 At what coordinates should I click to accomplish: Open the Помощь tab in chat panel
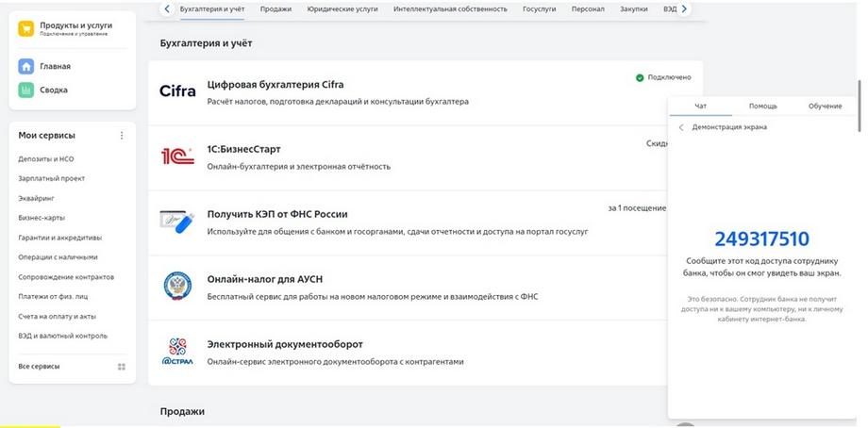point(762,106)
